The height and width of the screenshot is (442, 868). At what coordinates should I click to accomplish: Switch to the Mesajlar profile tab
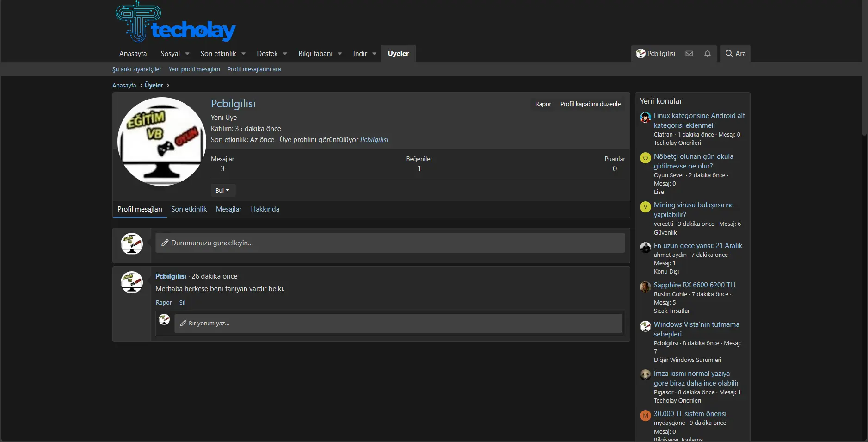coord(229,209)
